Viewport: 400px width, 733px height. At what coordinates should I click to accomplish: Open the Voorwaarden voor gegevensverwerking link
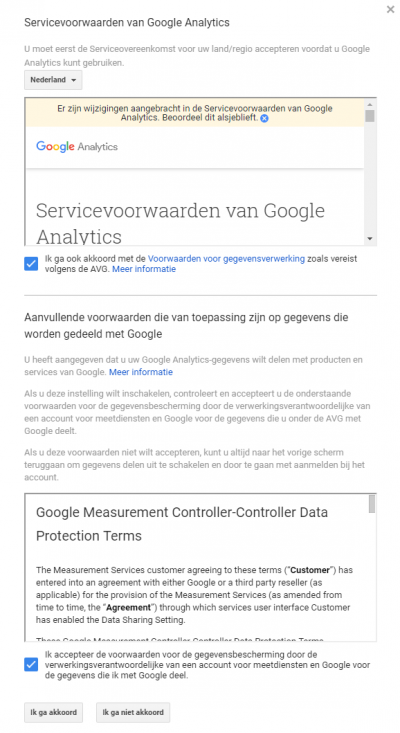(226, 259)
